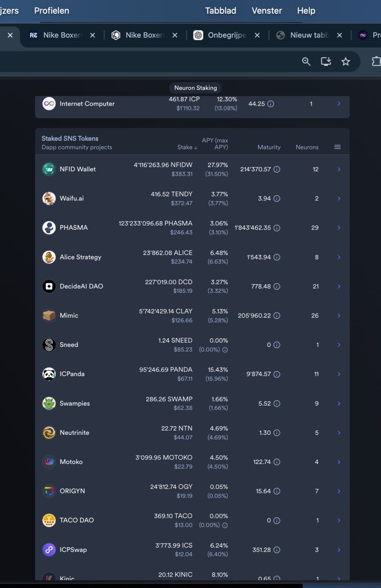Expand the ORIGYN row chevron
Screen dimensions: 381x588
coord(339,492)
